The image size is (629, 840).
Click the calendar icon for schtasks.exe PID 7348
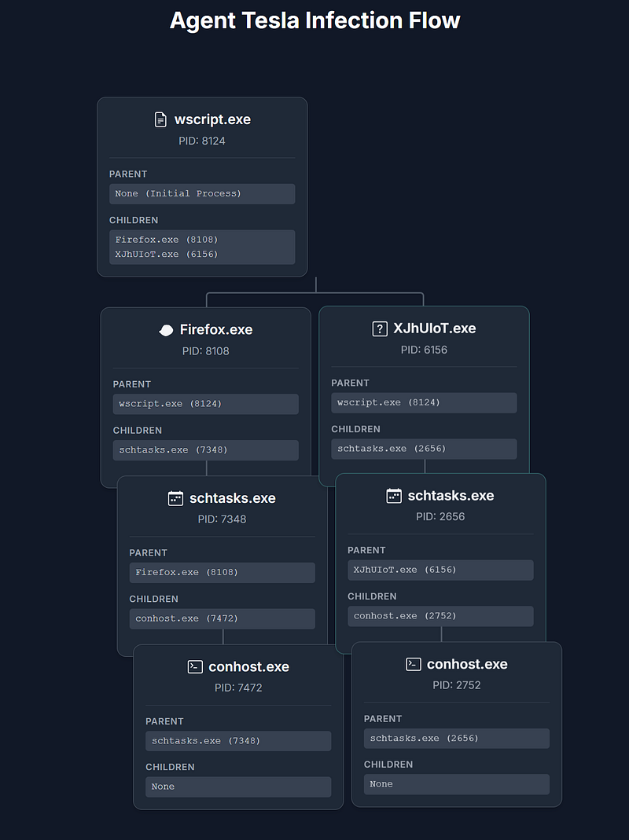(175, 498)
